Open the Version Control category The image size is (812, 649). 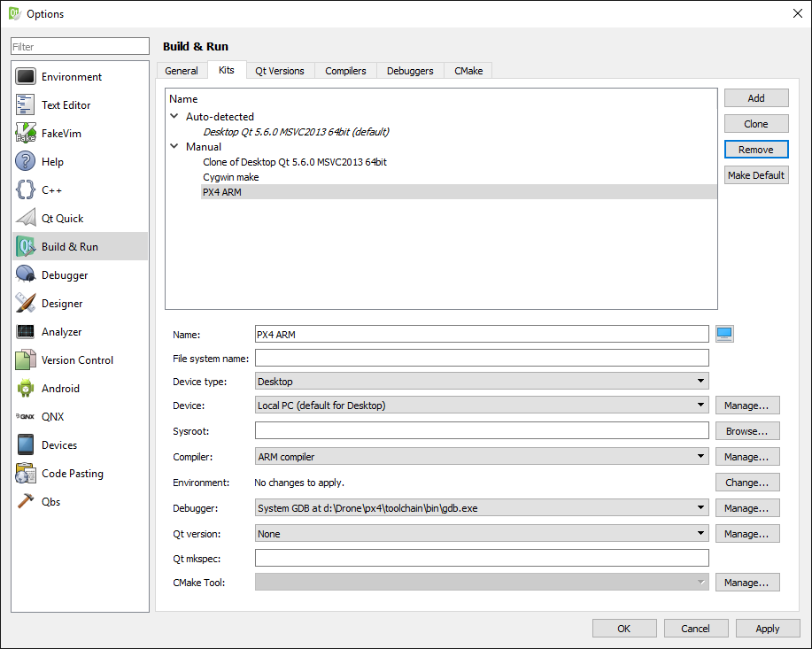[x=77, y=360]
